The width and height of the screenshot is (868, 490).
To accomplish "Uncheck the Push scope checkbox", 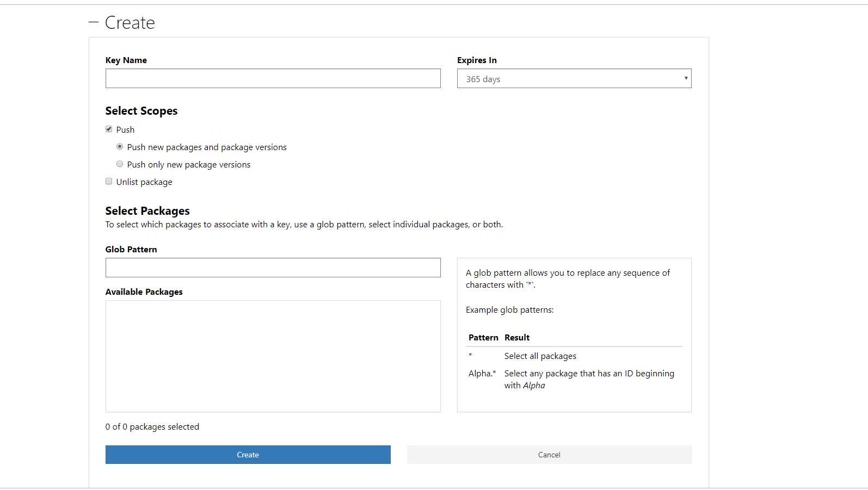I will [109, 129].
